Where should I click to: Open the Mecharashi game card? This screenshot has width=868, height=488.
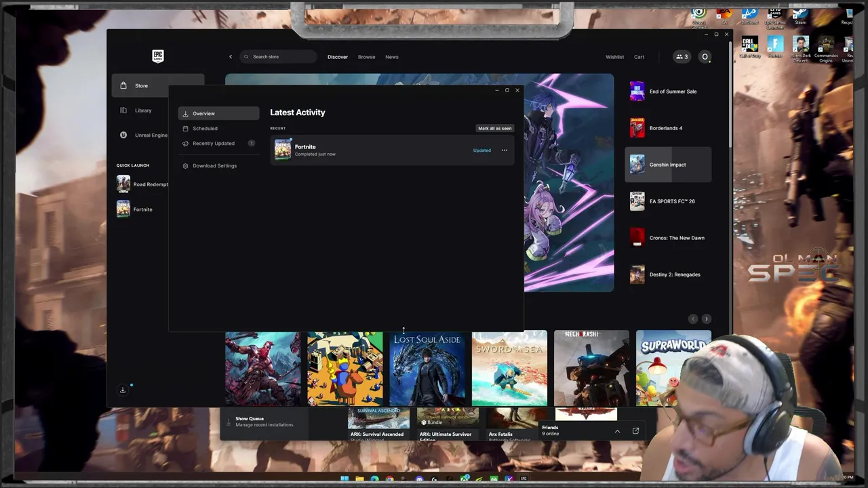pyautogui.click(x=591, y=369)
